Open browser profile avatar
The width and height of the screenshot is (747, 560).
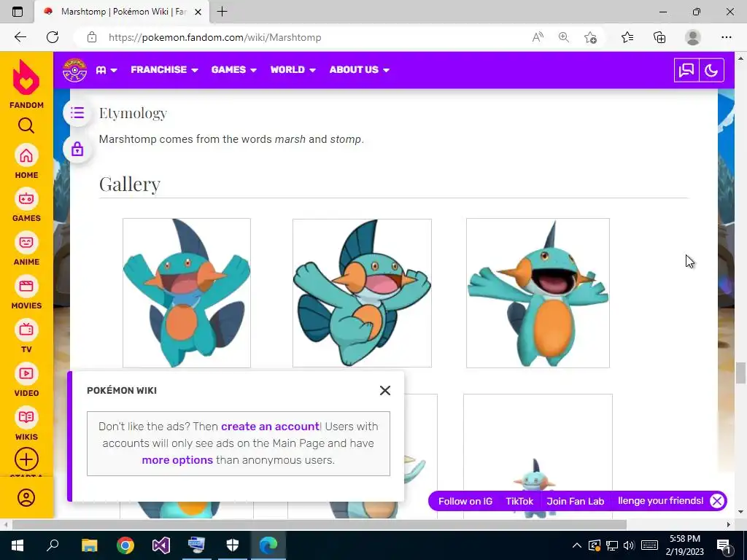click(693, 37)
